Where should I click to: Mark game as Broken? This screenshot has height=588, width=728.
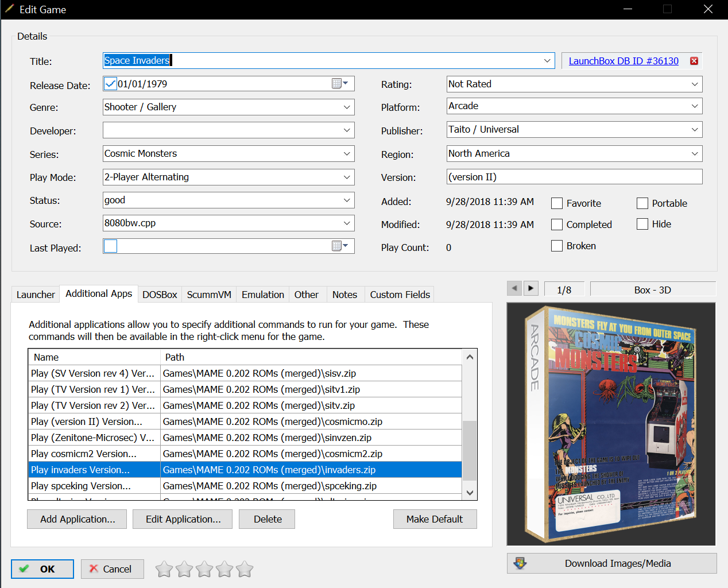pyautogui.click(x=556, y=246)
